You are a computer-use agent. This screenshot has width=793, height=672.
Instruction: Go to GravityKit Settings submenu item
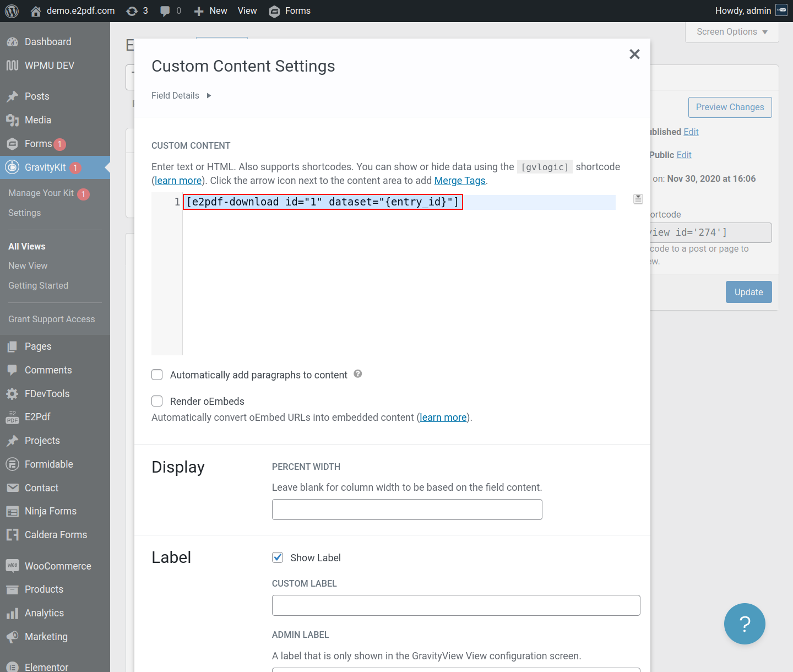click(25, 213)
